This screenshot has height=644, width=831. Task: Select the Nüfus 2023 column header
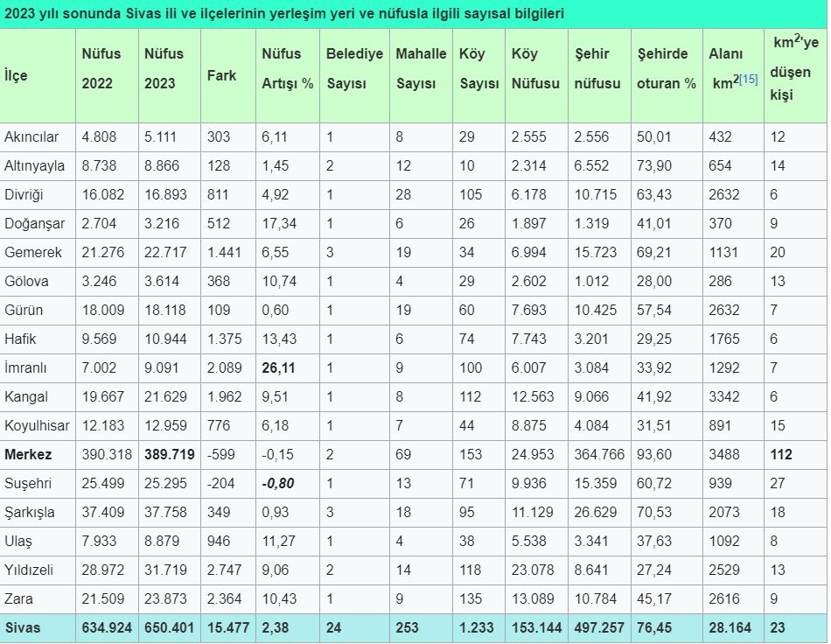[164, 68]
